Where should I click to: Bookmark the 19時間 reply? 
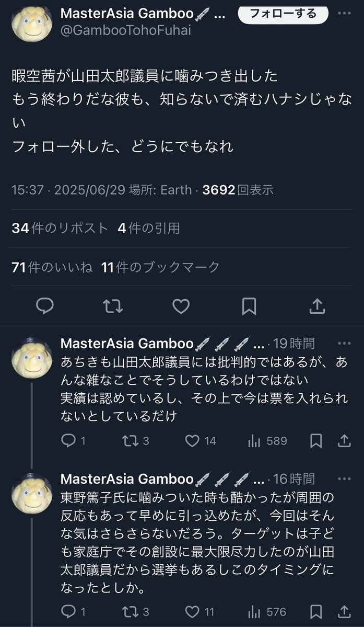click(316, 441)
